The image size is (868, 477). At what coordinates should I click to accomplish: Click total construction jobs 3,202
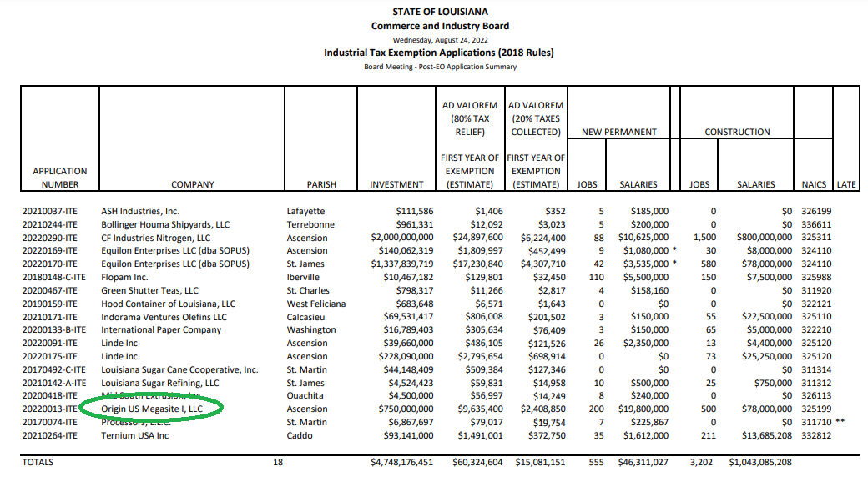click(701, 462)
